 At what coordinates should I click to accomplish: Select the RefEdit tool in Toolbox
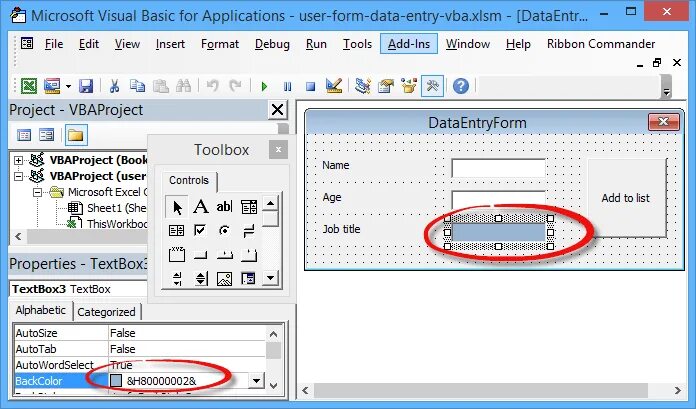coord(249,278)
